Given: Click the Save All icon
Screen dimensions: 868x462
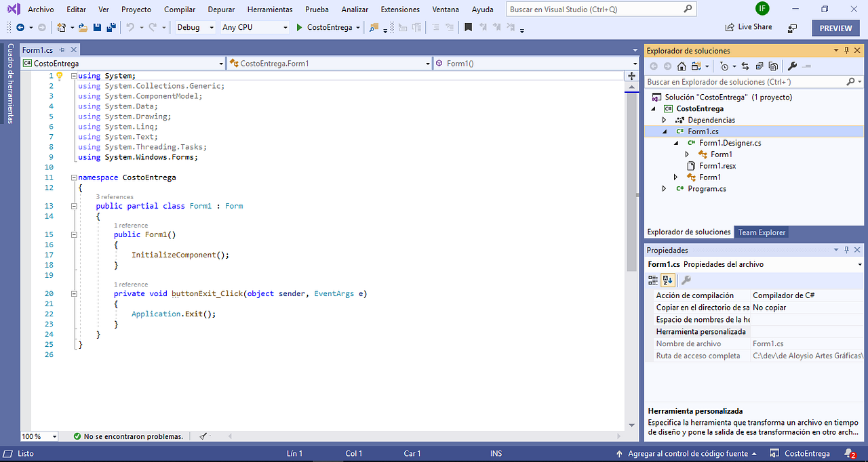Looking at the screenshot, I should (x=112, y=27).
